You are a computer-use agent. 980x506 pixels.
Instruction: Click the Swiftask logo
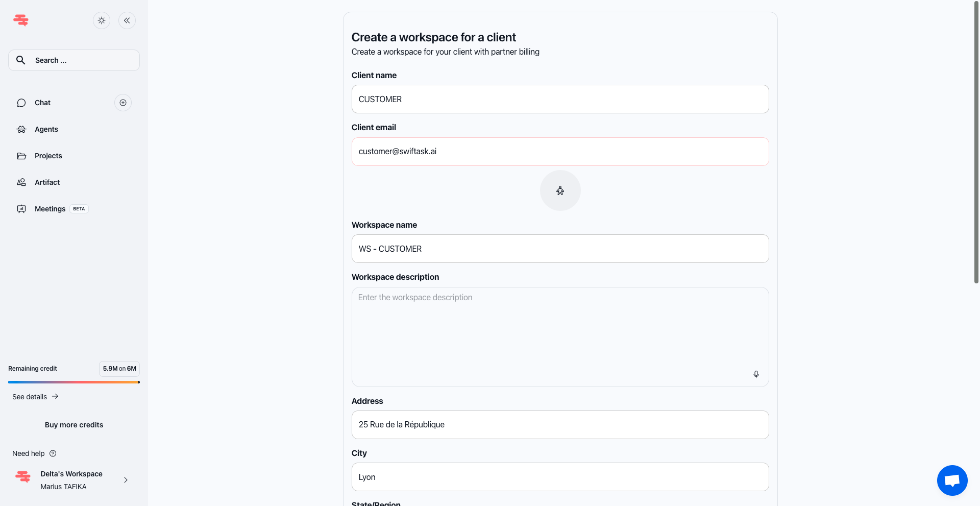(x=21, y=20)
